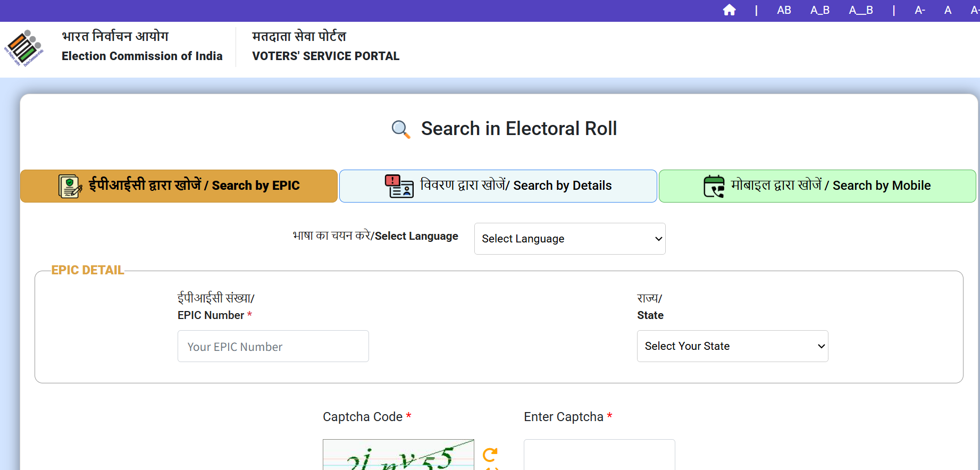980x470 pixels.
Task: Click the VOTERS' SERVICE PORTAL heading
Action: click(x=325, y=56)
